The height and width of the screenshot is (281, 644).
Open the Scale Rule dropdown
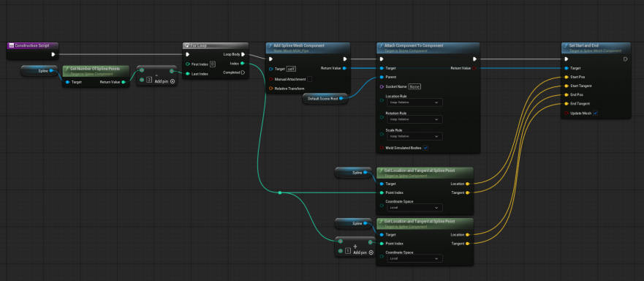(x=414, y=136)
